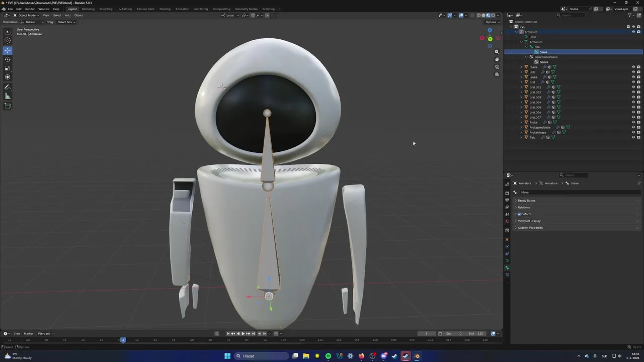Hide the LCD object via eye icon

click(x=633, y=72)
